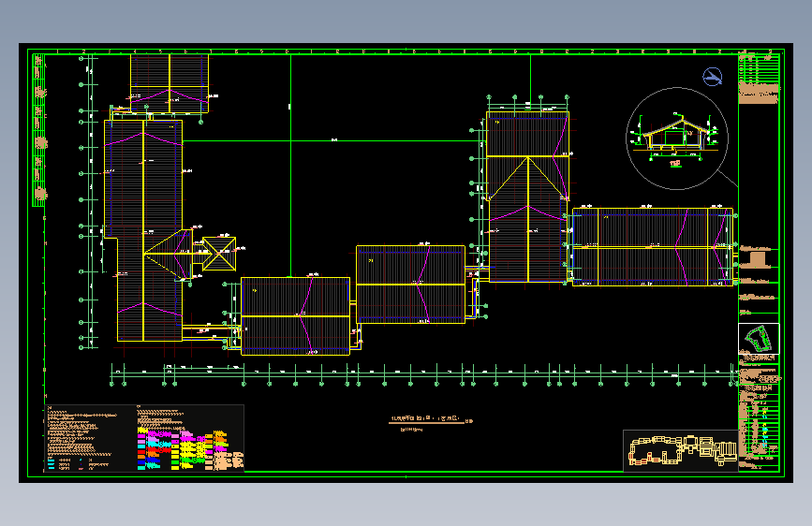Click the yellow building complex overview thumbnail
Viewport: 812px width, 526px height.
click(x=681, y=450)
